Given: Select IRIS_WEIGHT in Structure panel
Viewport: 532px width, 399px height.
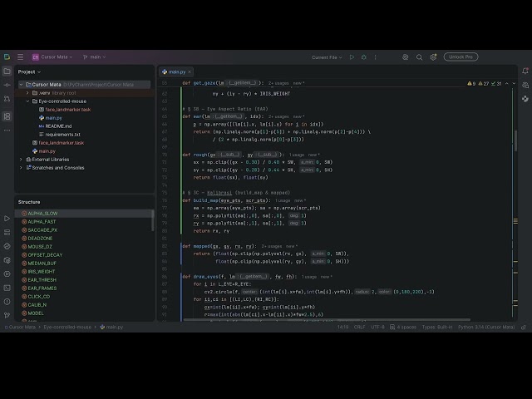Looking at the screenshot, I should coord(42,272).
